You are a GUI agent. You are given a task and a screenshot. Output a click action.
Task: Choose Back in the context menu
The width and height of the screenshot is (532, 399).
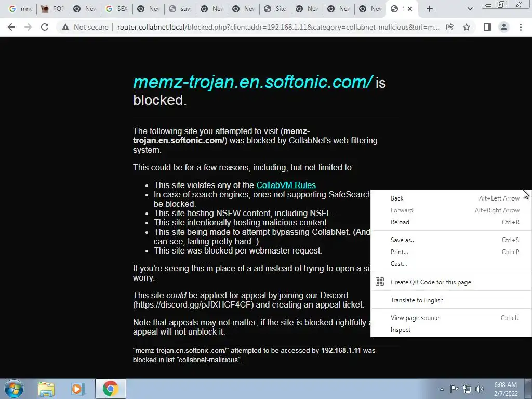[x=451, y=198]
